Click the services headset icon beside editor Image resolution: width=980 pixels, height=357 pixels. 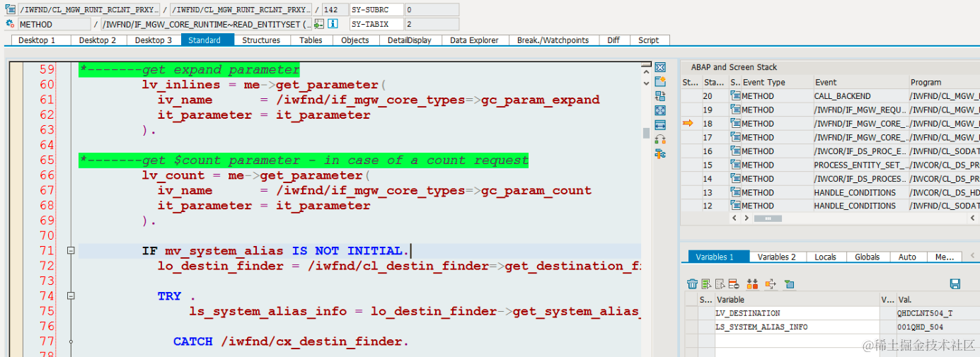tap(660, 139)
